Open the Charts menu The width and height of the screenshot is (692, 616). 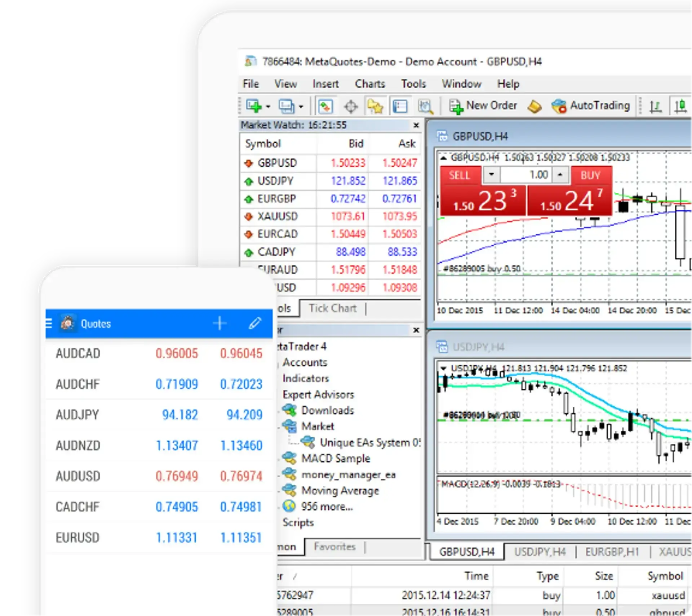tap(370, 84)
